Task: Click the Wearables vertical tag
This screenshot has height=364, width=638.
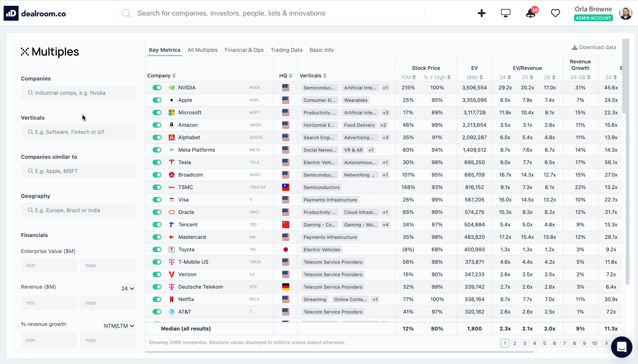Action: 356,100
